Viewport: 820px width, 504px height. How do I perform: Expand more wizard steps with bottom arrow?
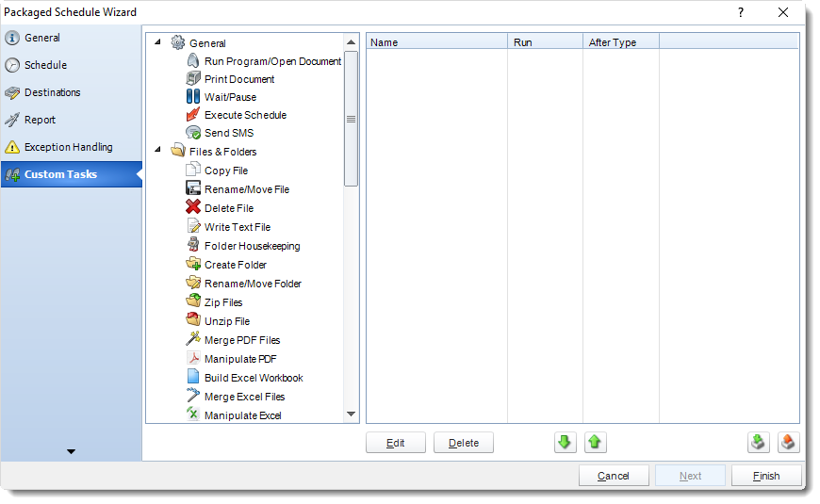pos(71,451)
